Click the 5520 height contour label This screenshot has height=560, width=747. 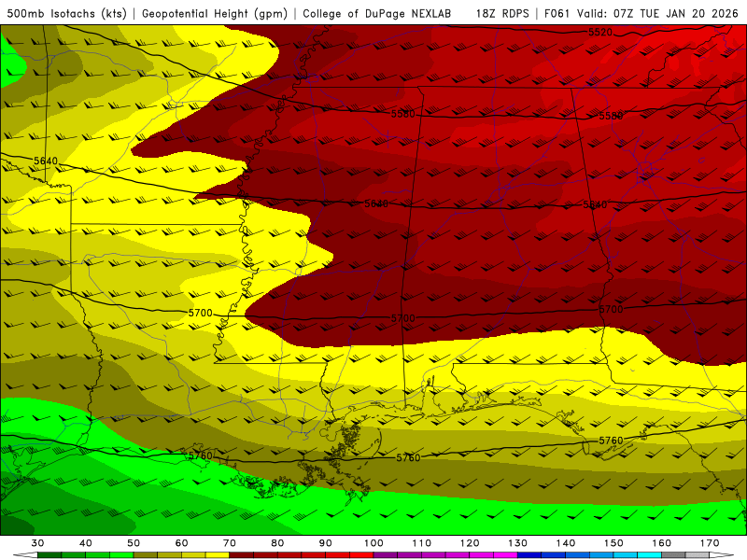click(600, 33)
